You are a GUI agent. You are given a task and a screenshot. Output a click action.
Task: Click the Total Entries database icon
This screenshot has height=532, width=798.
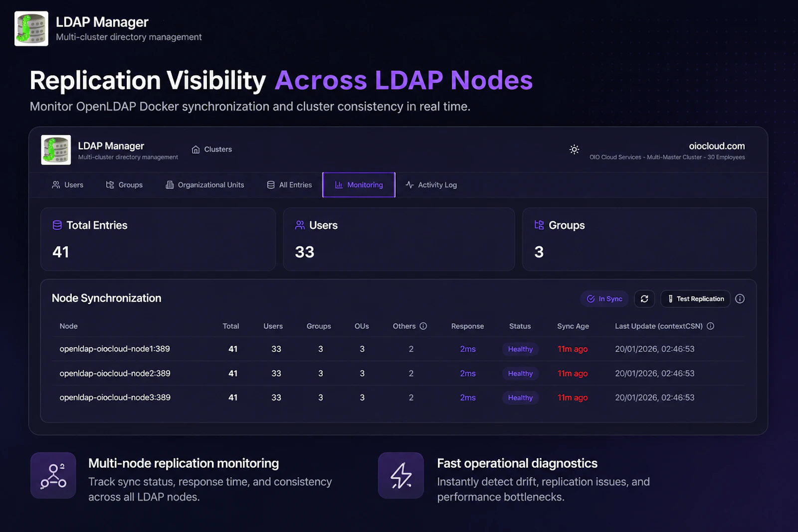click(57, 225)
